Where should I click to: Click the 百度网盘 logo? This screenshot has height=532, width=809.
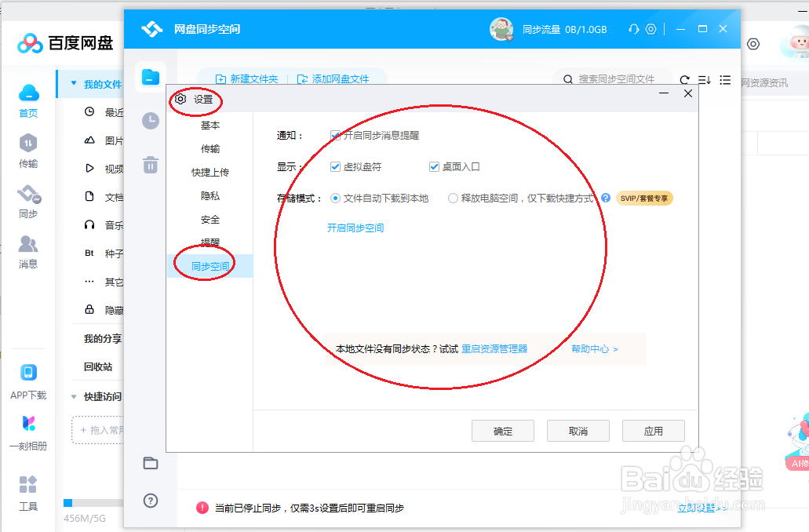coord(65,43)
